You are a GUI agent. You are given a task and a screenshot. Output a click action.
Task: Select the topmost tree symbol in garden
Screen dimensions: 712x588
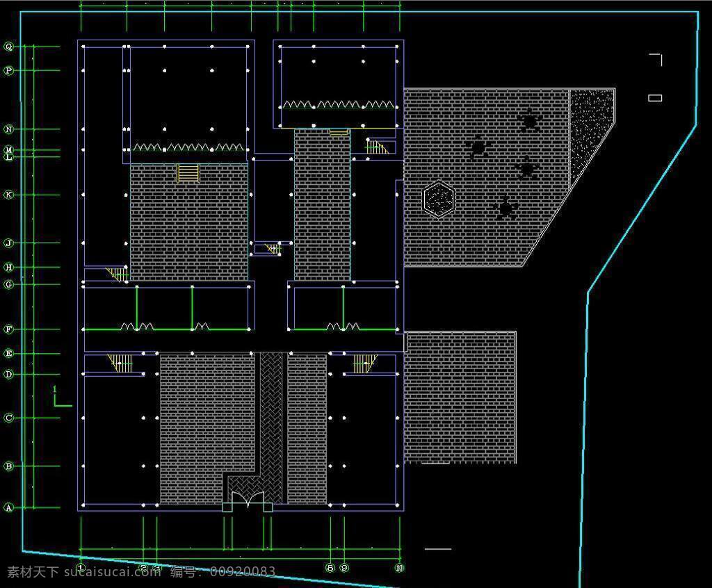[x=529, y=120]
